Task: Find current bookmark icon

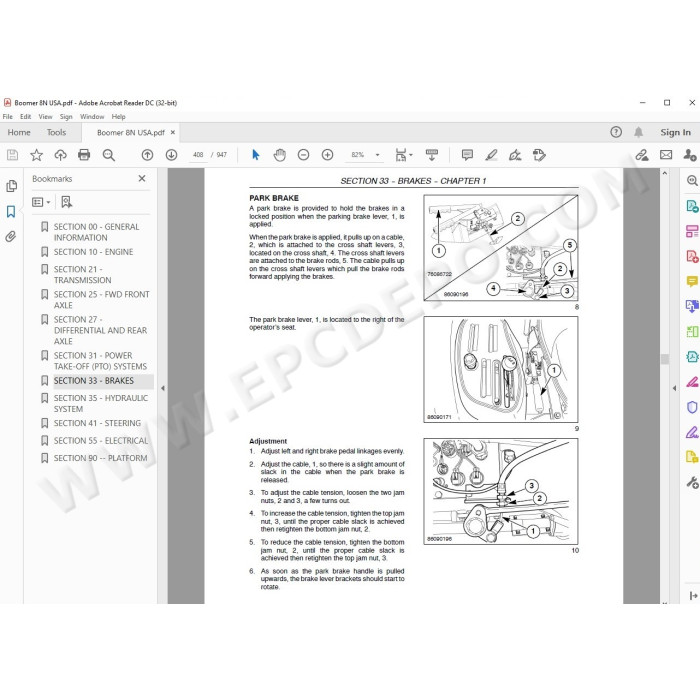Action: (67, 202)
